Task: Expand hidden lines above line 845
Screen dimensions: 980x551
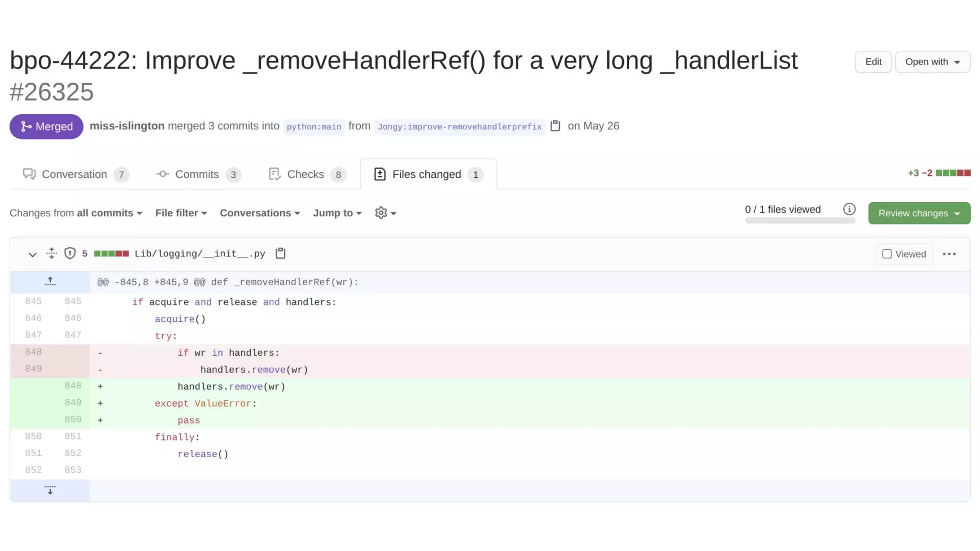Action: (50, 282)
